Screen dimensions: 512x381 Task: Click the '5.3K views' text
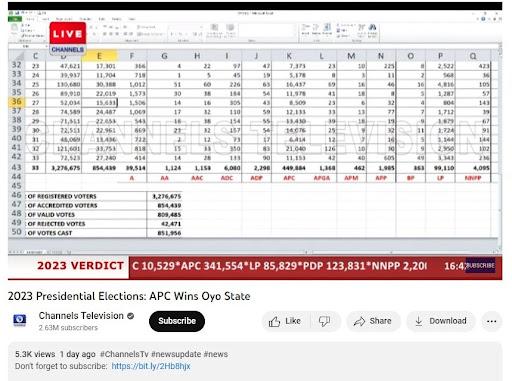35,354
